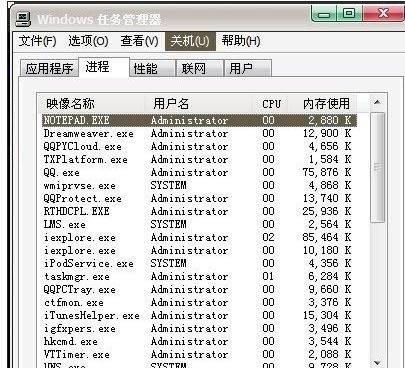Click the 25,936 K memory value
The width and height of the screenshot is (405, 368).
pyautogui.click(x=327, y=211)
